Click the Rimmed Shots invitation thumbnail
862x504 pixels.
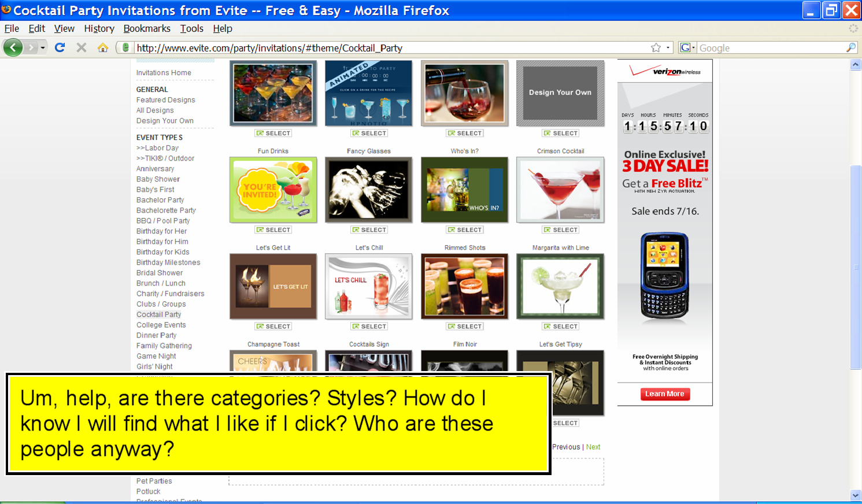(x=465, y=286)
